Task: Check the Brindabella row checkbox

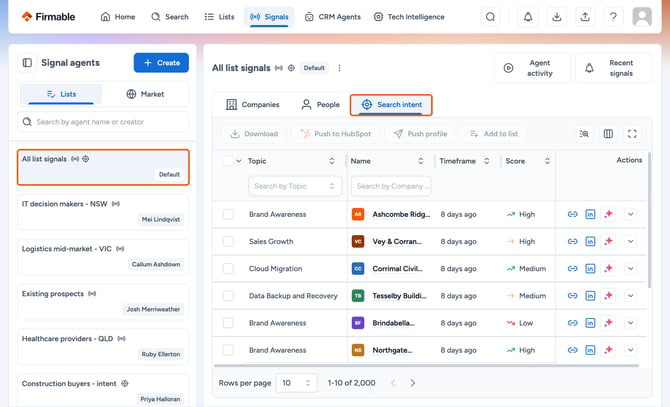Action: (228, 323)
